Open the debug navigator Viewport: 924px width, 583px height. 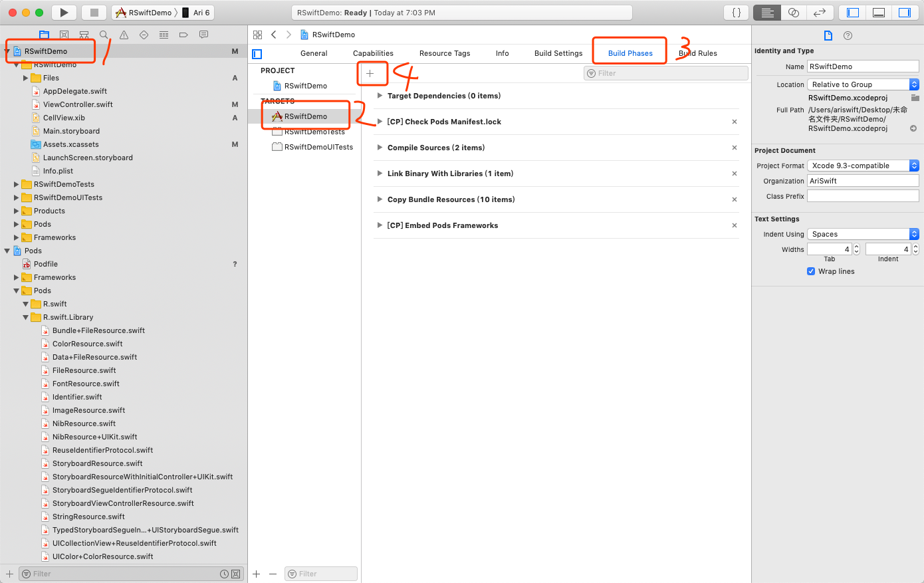coord(164,35)
